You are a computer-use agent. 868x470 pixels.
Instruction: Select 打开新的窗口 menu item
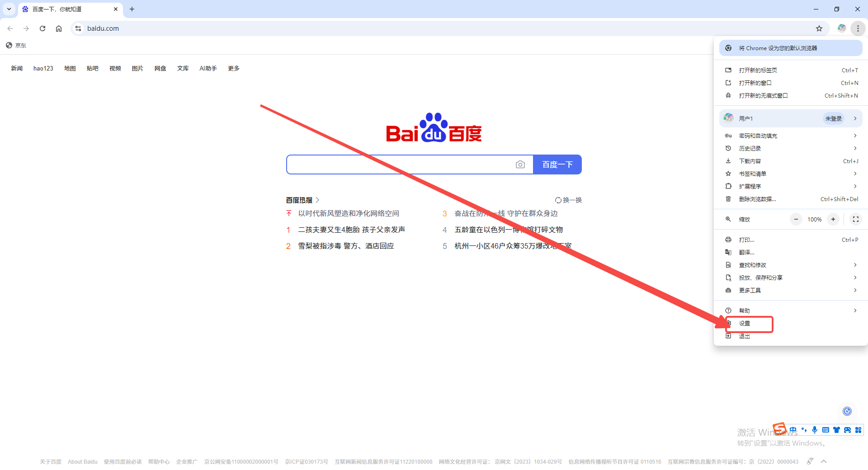(x=791, y=83)
